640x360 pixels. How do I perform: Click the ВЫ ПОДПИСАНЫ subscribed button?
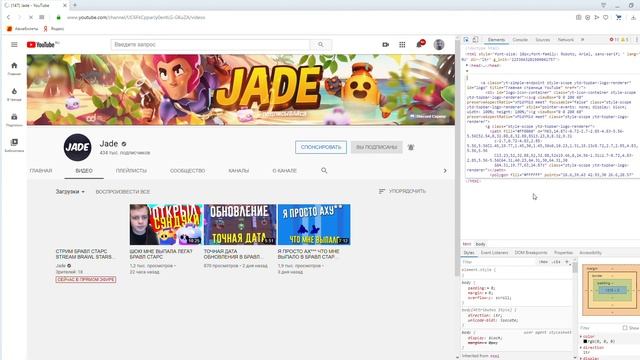(376, 147)
